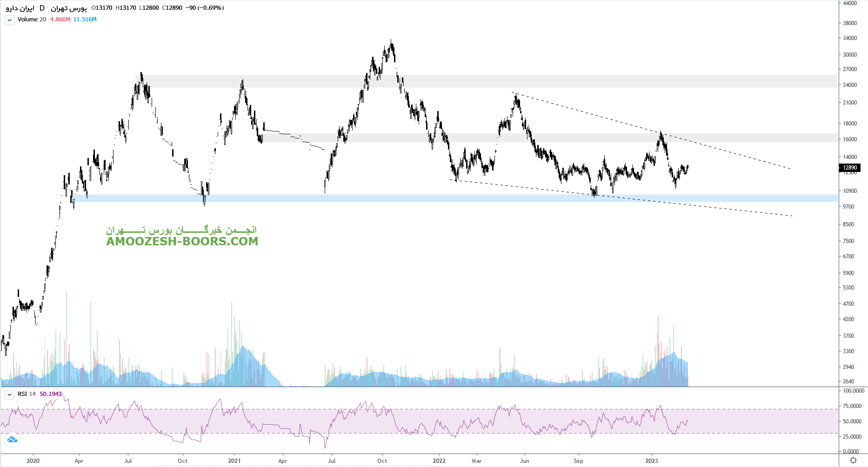Click the RSI value 50.1943
Screen dimensions: 868x467
tap(51, 394)
